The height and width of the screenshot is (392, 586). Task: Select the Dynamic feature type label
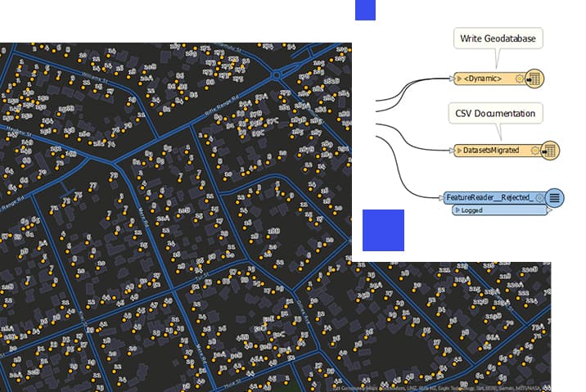pos(483,79)
